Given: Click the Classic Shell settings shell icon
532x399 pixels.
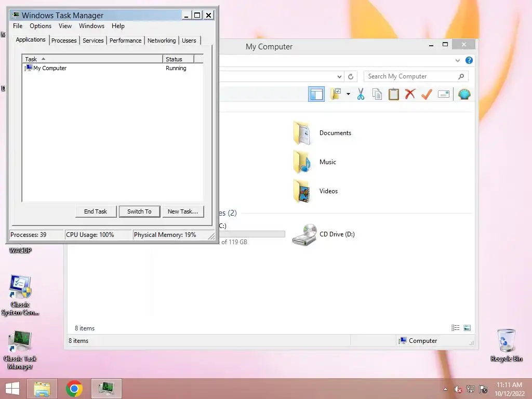Looking at the screenshot, I should point(464,95).
